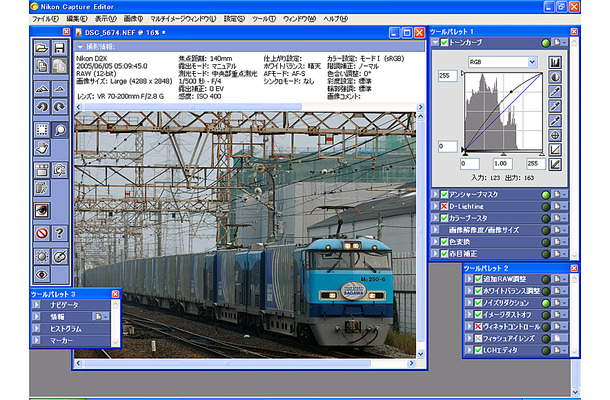Select the Zoom magnifier tool

[x=59, y=130]
